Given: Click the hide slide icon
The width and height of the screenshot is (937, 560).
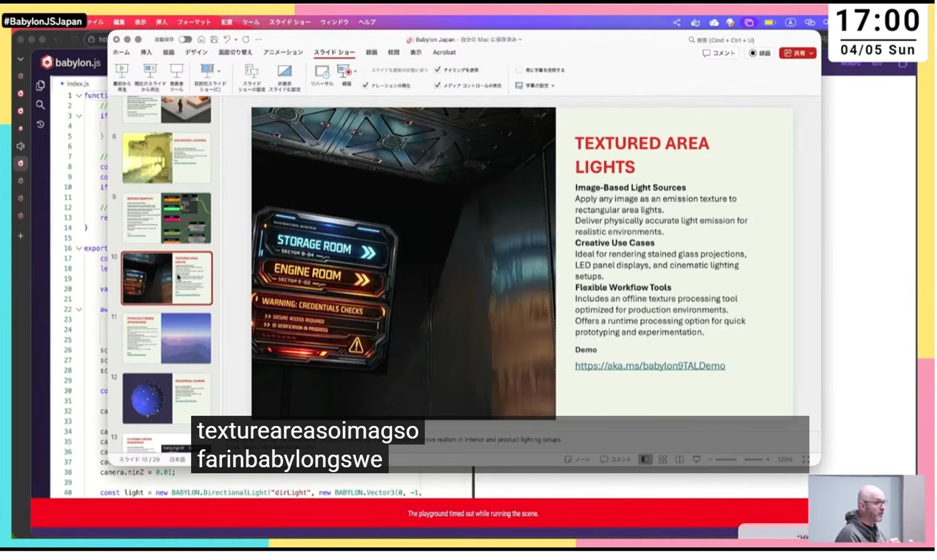Looking at the screenshot, I should click(x=284, y=71).
